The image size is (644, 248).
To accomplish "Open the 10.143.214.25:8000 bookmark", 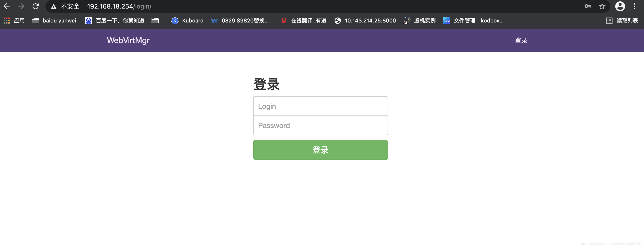I will coord(365,20).
